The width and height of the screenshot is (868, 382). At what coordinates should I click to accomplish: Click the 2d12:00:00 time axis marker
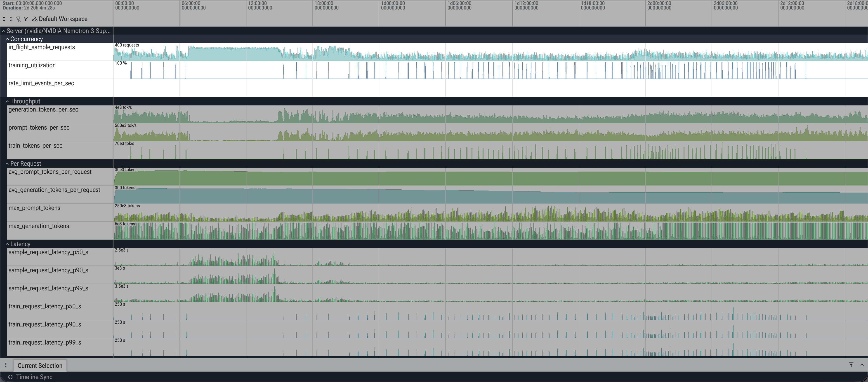(x=792, y=5)
